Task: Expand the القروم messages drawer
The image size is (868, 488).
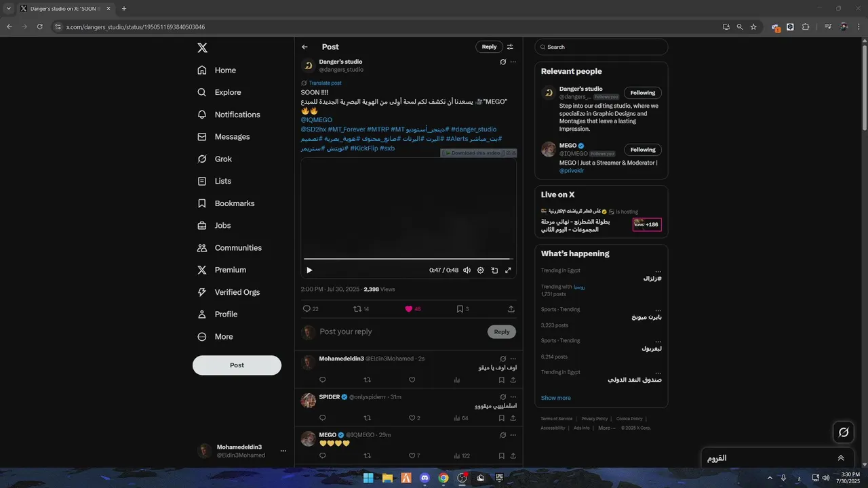Action: coord(841,458)
